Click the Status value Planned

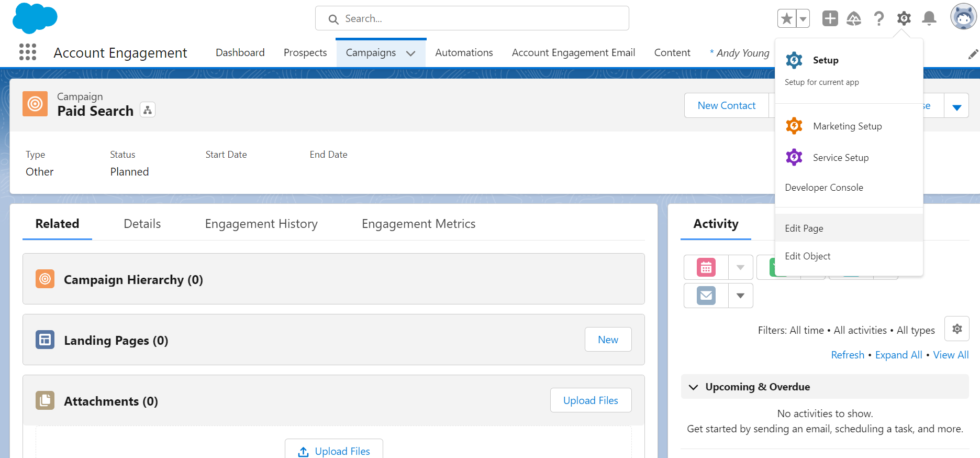129,172
